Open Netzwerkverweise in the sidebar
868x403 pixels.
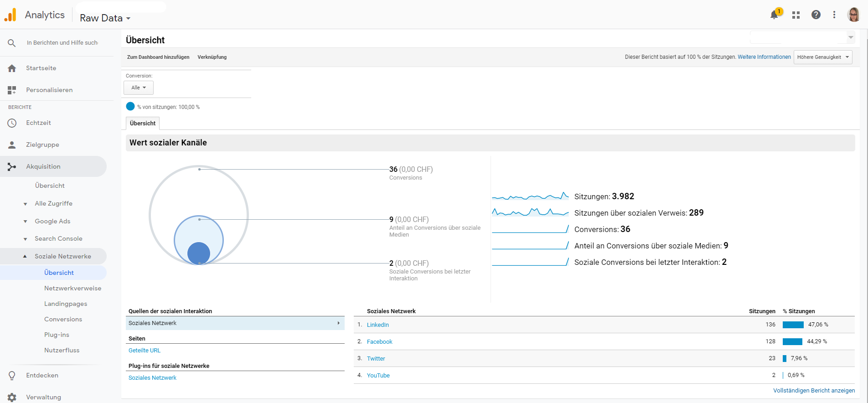point(72,288)
